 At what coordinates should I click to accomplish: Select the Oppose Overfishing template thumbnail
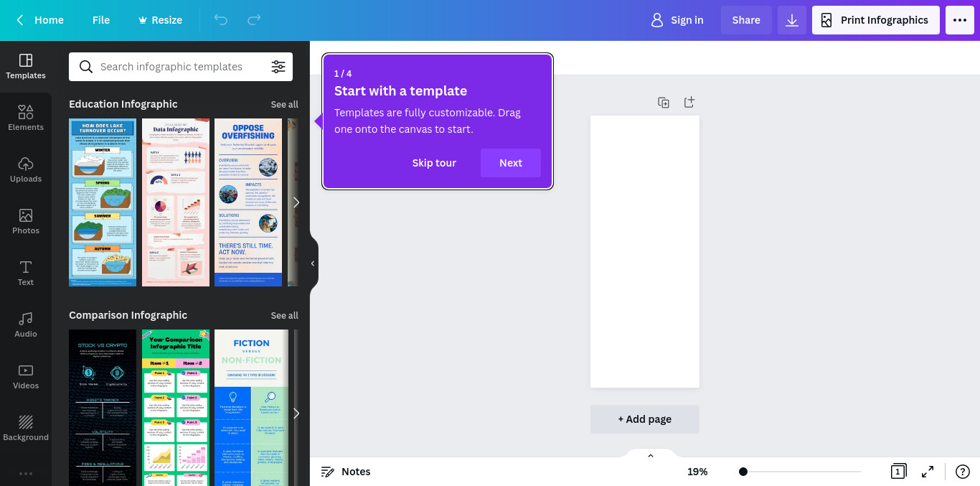248,202
